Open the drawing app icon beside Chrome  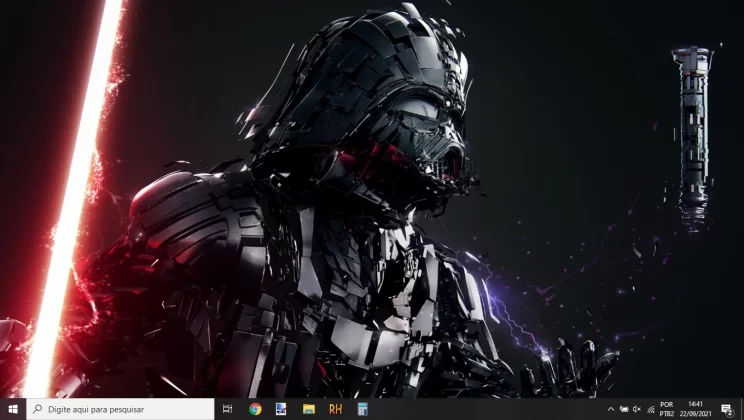tap(281, 409)
